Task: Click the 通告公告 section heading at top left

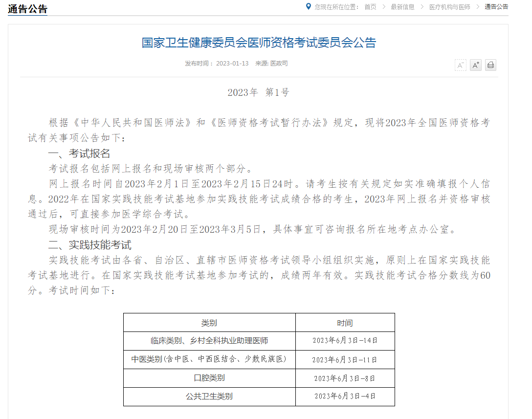Action: (27, 8)
